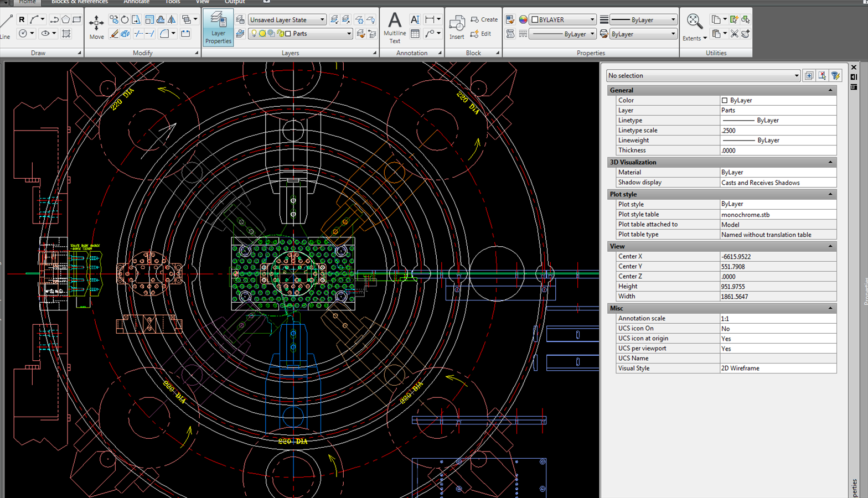
Task: Open the Layer Properties manager
Action: pos(218,28)
